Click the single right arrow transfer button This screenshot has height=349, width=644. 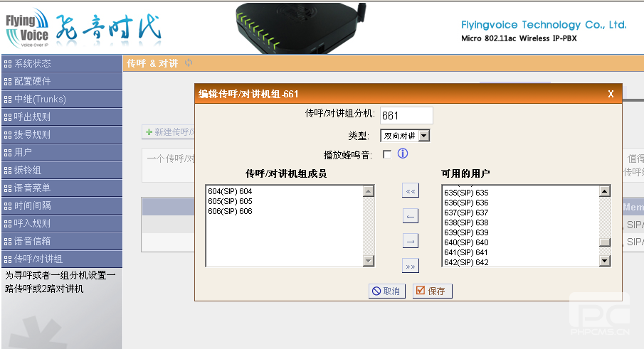click(x=410, y=241)
